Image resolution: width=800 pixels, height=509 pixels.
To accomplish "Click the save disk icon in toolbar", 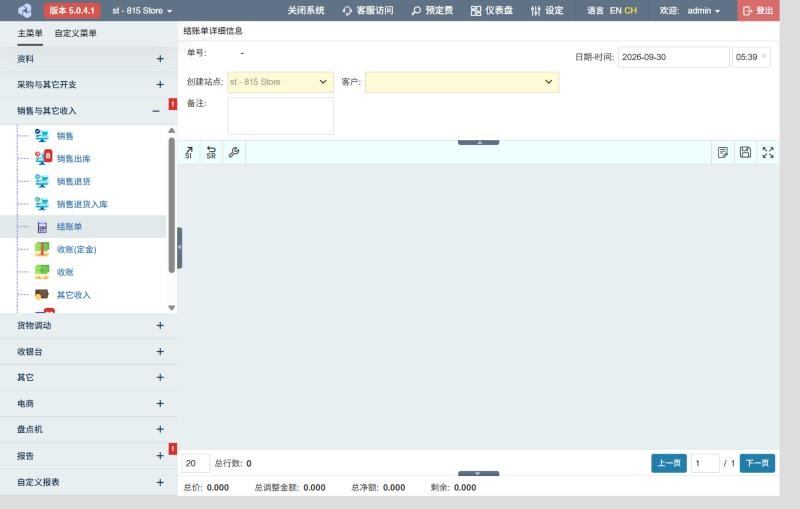I will [x=745, y=152].
